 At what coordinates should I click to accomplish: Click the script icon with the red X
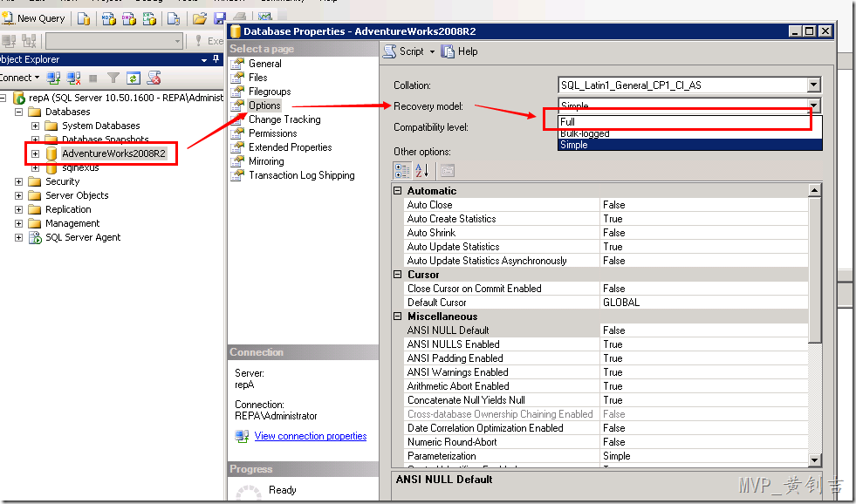[154, 78]
